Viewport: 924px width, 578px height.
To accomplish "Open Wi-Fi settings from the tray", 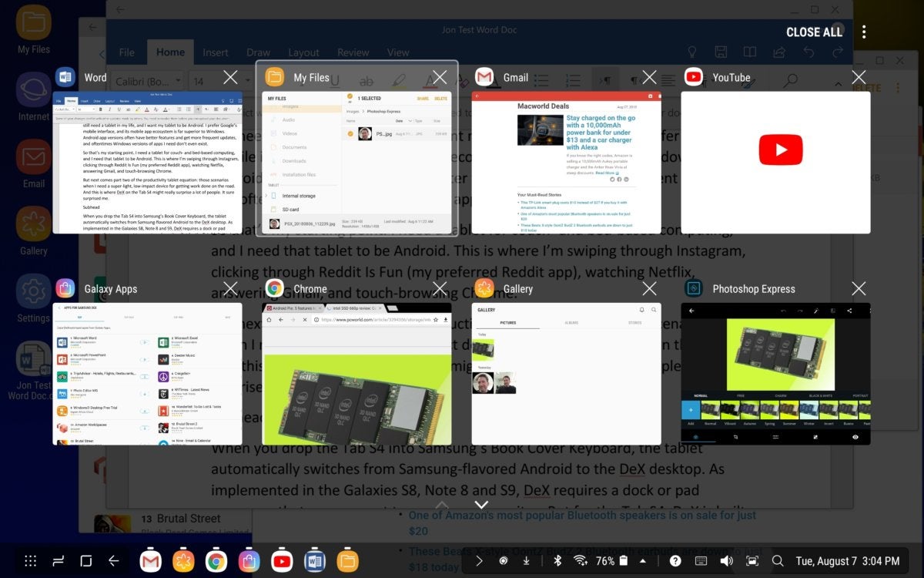I will 581,561.
